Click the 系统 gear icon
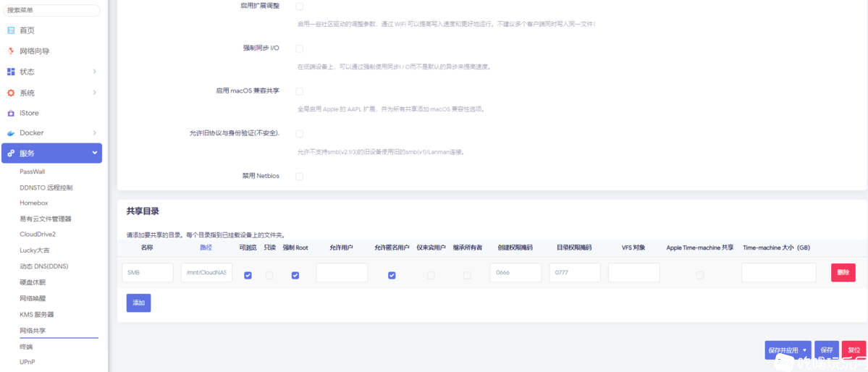This screenshot has width=868, height=372. click(11, 93)
